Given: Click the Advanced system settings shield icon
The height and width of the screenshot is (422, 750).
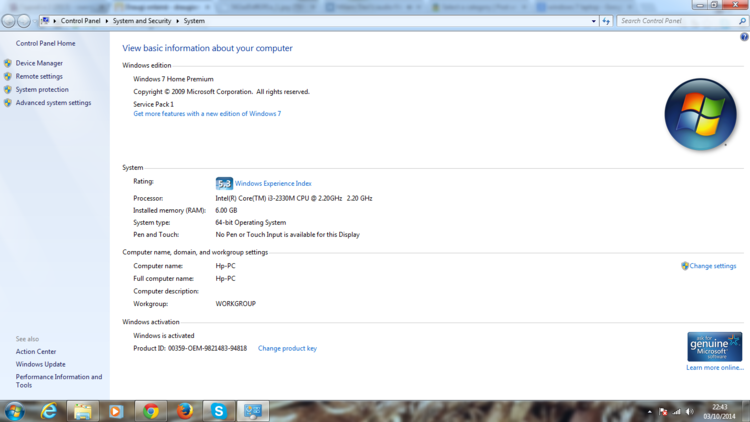Looking at the screenshot, I should point(8,103).
